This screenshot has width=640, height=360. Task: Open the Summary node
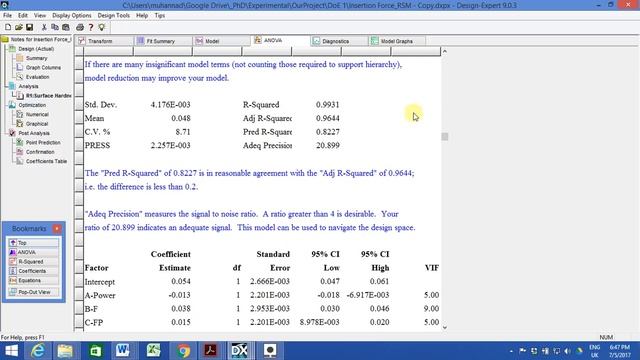[x=36, y=58]
